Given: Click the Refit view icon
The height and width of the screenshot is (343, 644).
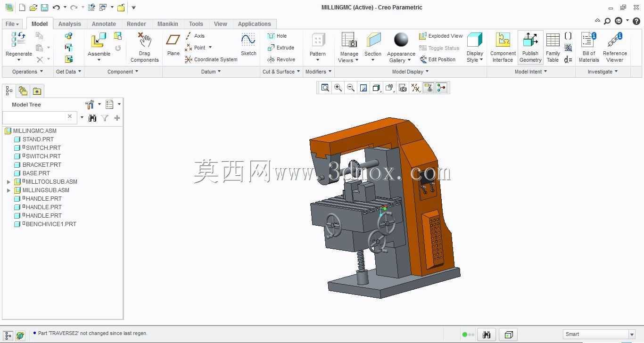Looking at the screenshot, I should click(325, 88).
